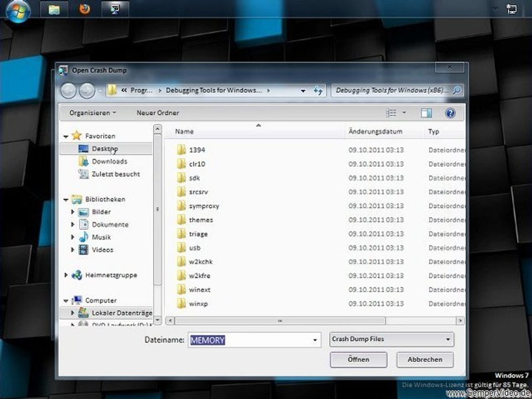The width and height of the screenshot is (532, 399).
Task: Expand the Videos library
Action: click(73, 249)
